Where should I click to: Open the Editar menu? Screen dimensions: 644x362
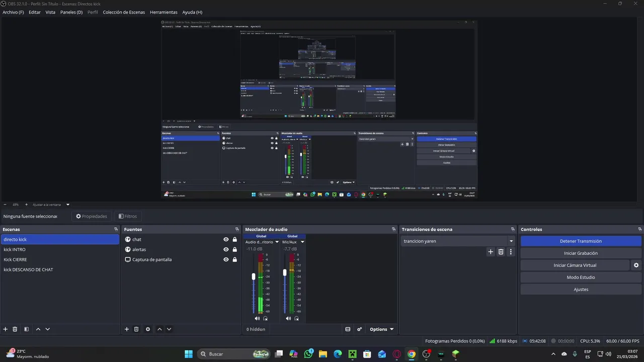pyautogui.click(x=35, y=12)
